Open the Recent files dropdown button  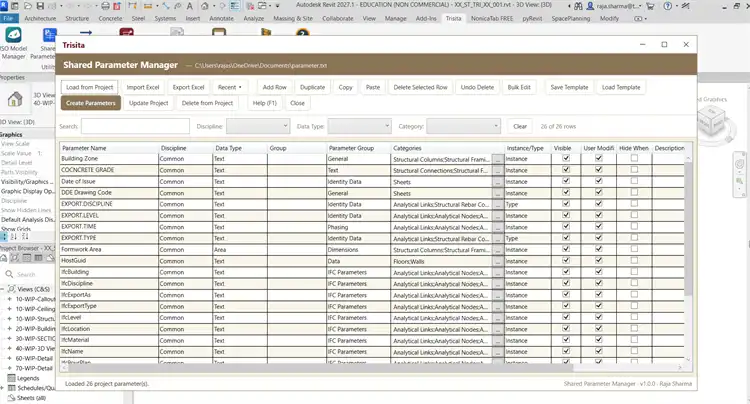(230, 87)
